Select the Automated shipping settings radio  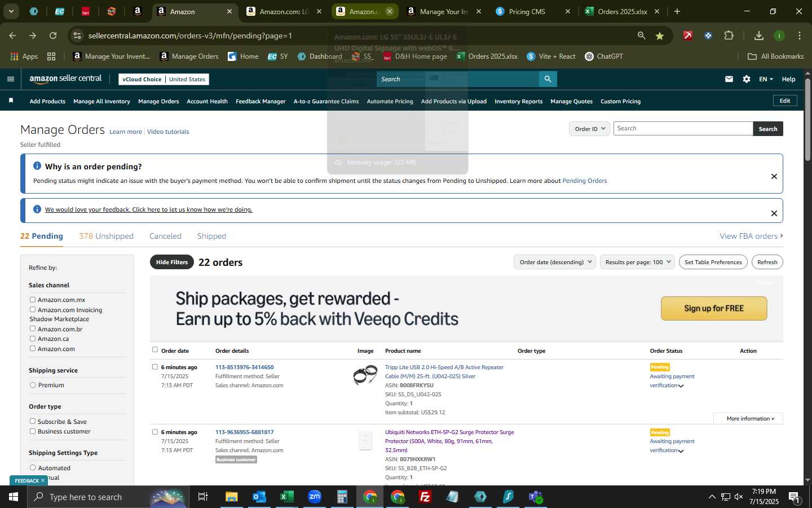[x=33, y=467]
